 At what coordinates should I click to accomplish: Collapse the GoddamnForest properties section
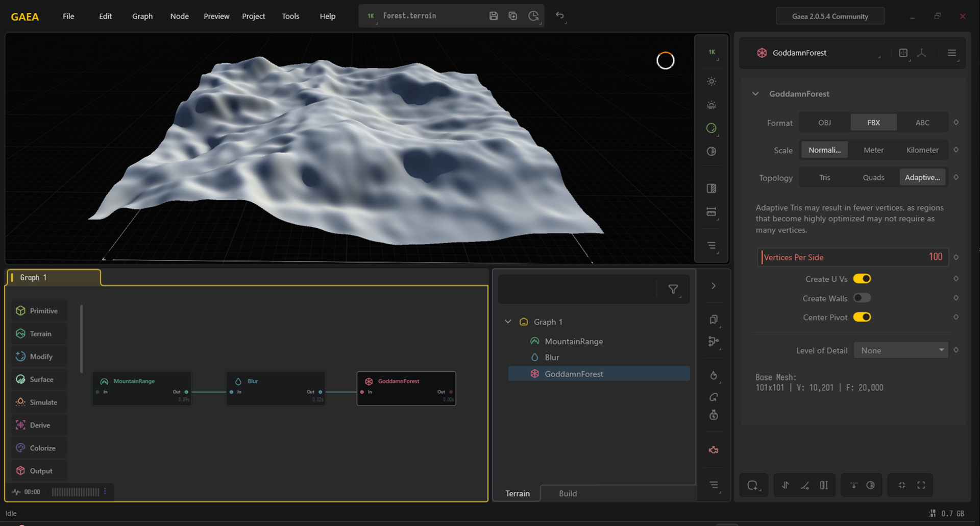click(755, 94)
